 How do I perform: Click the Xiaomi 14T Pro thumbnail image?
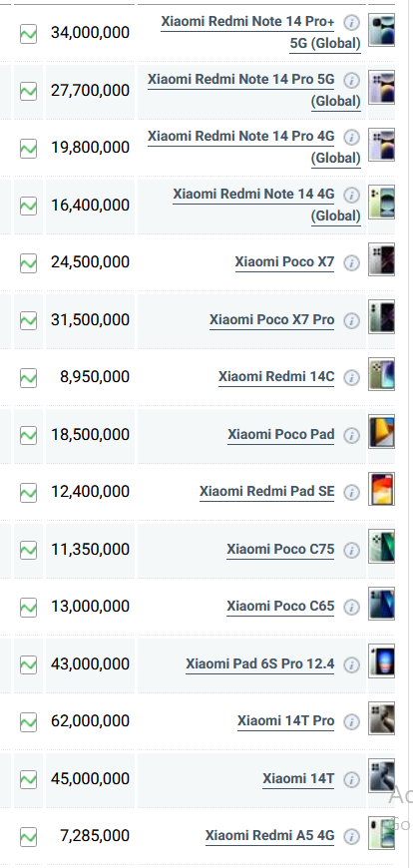click(381, 718)
